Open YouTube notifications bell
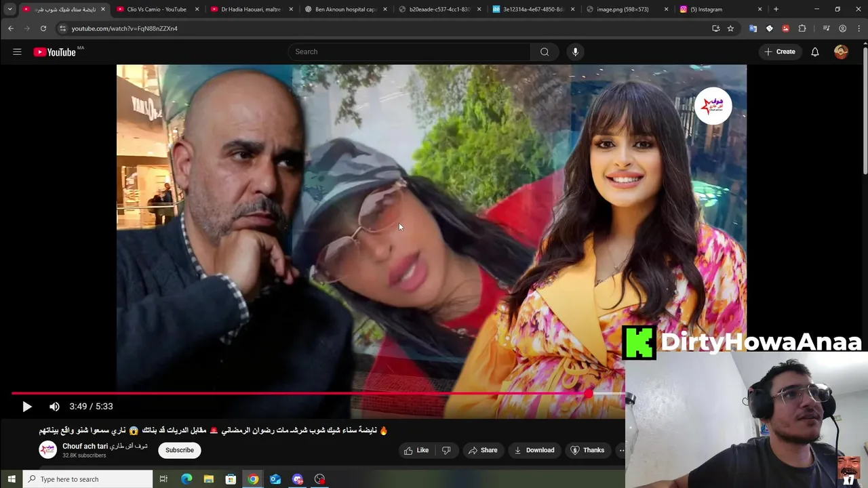This screenshot has height=488, width=868. [x=815, y=52]
